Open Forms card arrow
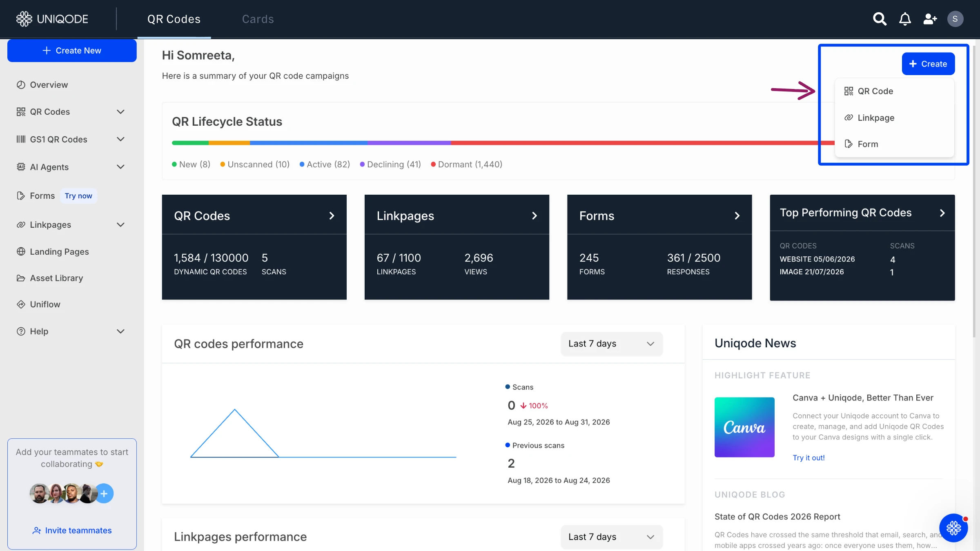The width and height of the screenshot is (980, 551). click(737, 216)
